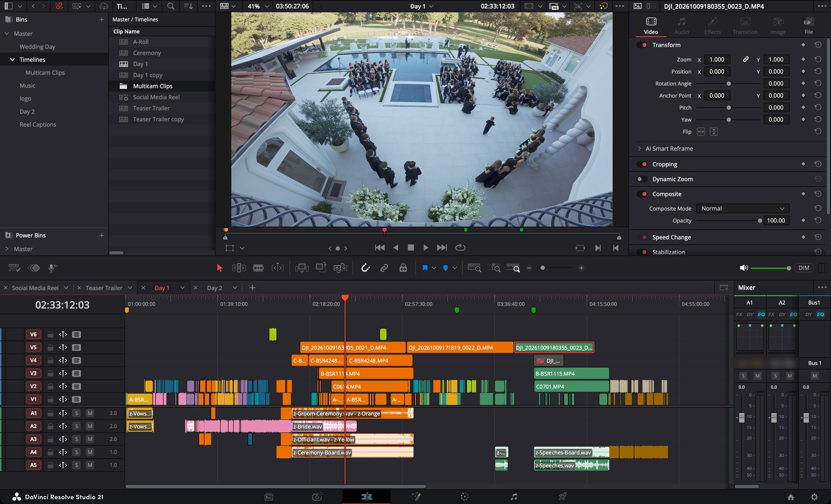The image size is (831, 504).
Task: Open the project settings gear
Action: 814,497
